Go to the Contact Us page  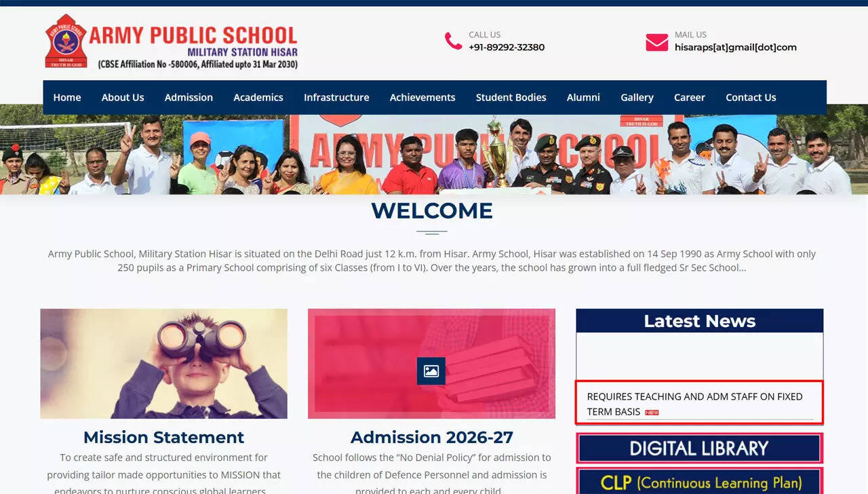coord(751,97)
